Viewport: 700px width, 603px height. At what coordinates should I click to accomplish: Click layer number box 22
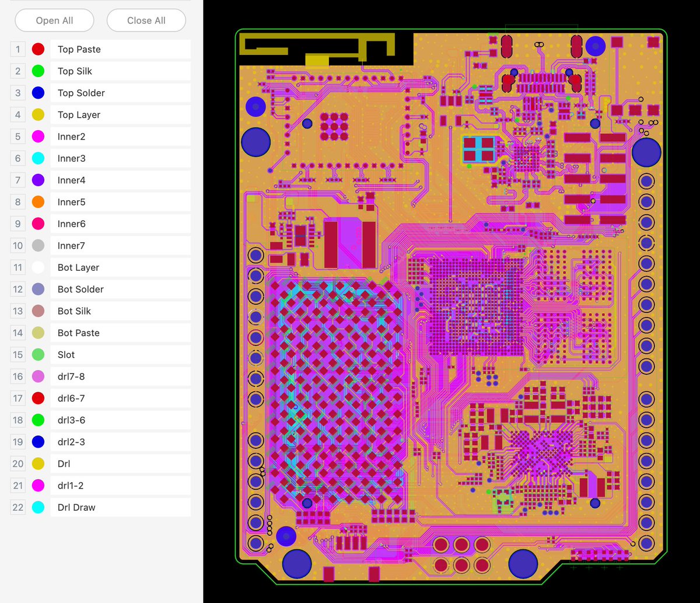18,507
